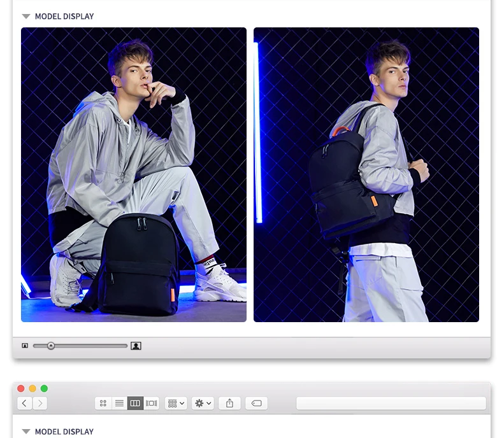Go forward with the right arrow button
Viewport: 504px width, 438px height.
pyautogui.click(x=40, y=403)
